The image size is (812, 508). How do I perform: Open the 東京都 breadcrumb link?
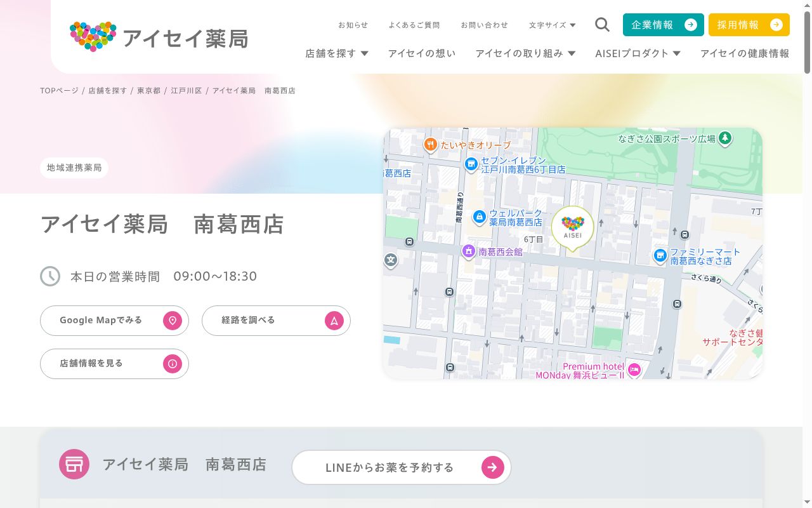[x=149, y=91]
